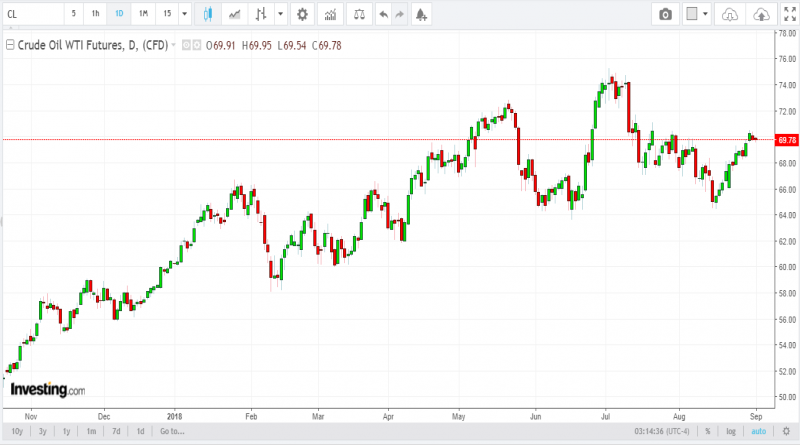Open the bar style dropdown arrow

click(280, 14)
